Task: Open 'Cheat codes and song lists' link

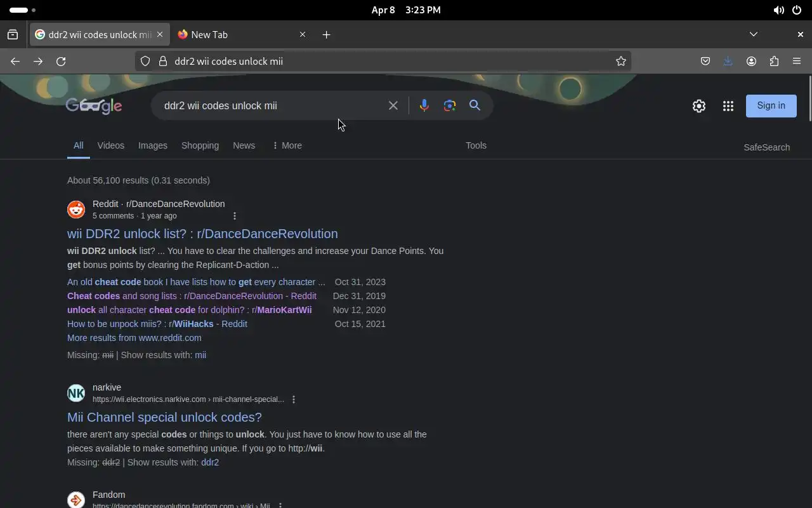Action: (x=192, y=296)
